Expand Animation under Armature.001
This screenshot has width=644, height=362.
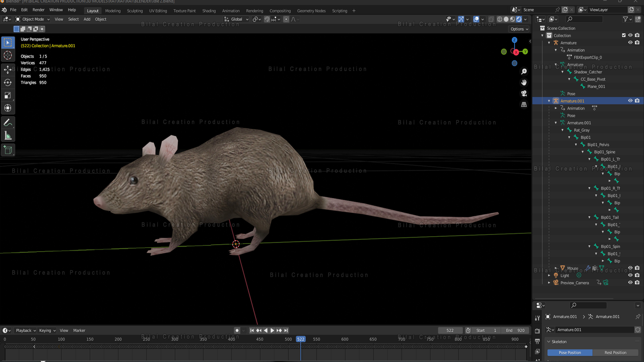[x=556, y=108]
